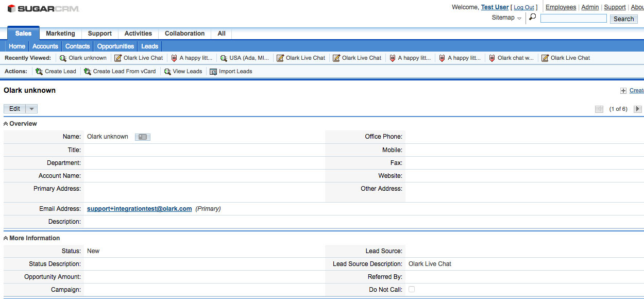This screenshot has height=299, width=644.
Task: Click the Create Lead From vCard icon
Action: coord(88,72)
